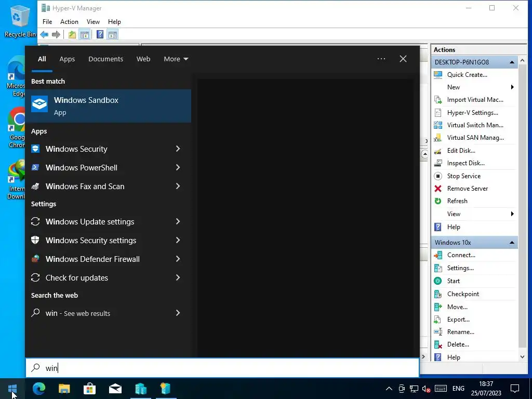Viewport: 532px width, 399px height.
Task: Click Quick Create in Actions pane
Action: tap(467, 75)
